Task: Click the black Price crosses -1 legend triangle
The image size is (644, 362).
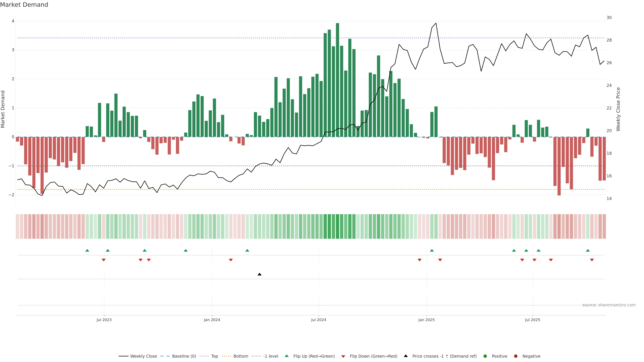Action: (x=406, y=356)
